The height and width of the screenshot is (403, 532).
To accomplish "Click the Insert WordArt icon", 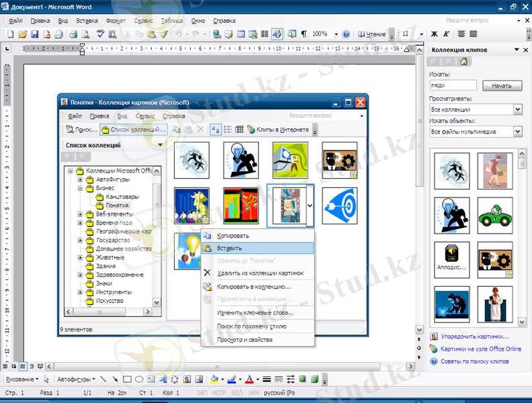I will [163, 379].
